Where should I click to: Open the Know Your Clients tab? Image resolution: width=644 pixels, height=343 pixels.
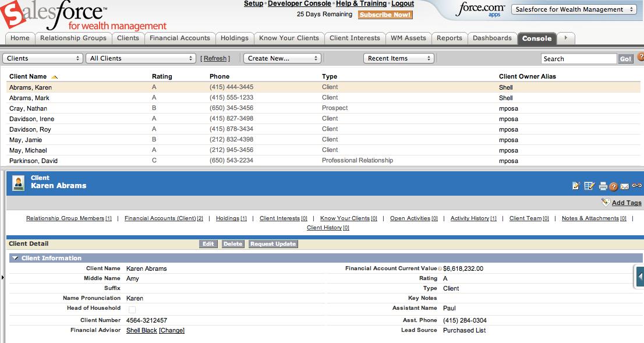coord(289,38)
